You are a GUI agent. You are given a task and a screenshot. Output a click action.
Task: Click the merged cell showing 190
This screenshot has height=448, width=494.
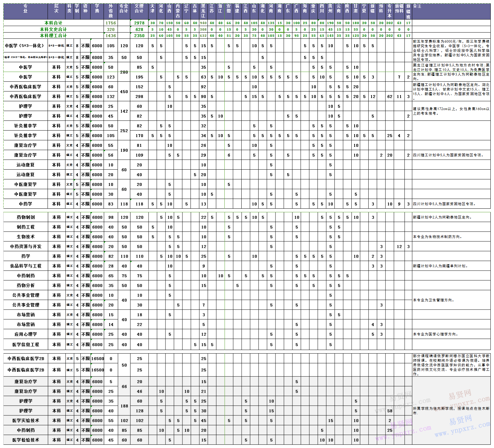click(124, 150)
